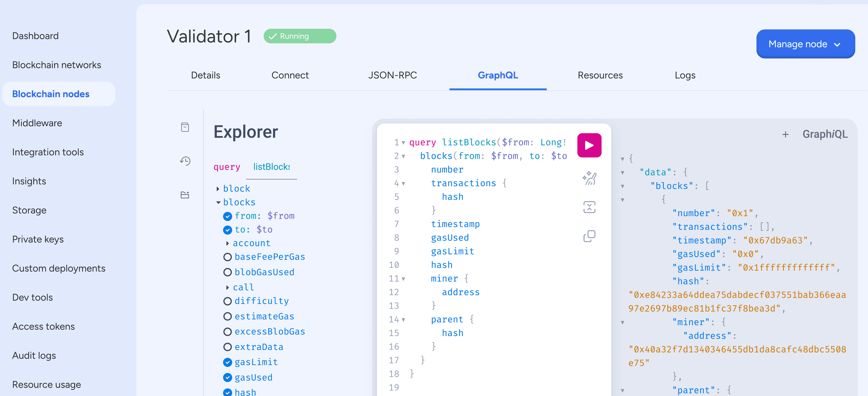Click the 'timestamp' field on editor line 7
The image size is (868, 396).
coord(455,224)
